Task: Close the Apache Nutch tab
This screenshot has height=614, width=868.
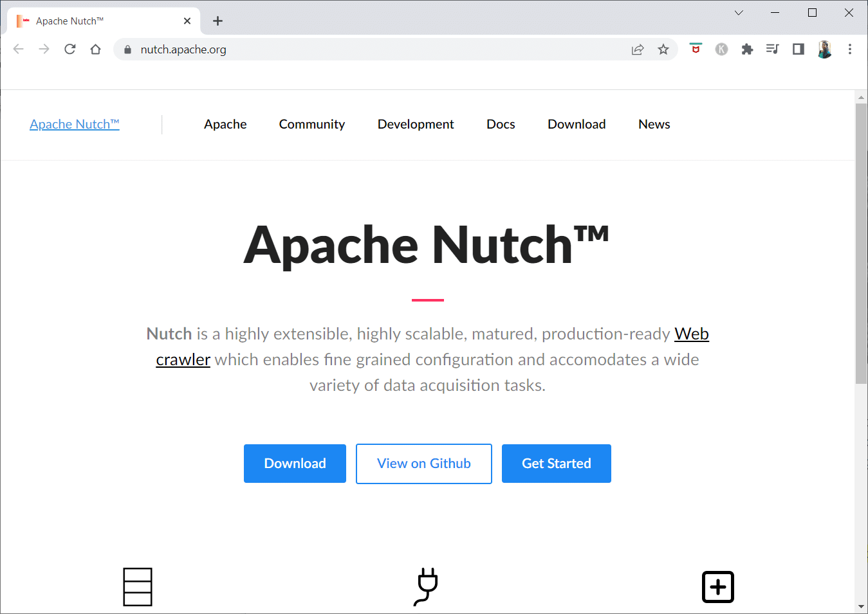Action: 187,21
